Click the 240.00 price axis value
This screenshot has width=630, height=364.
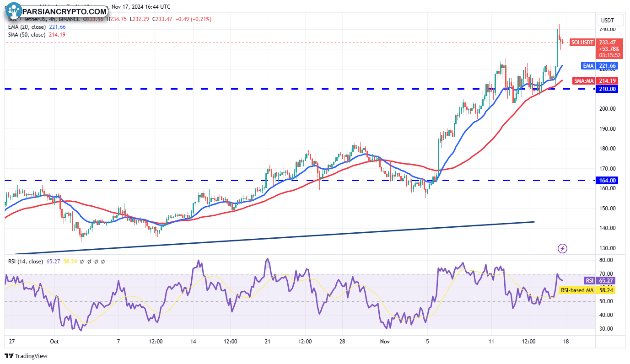coord(608,29)
